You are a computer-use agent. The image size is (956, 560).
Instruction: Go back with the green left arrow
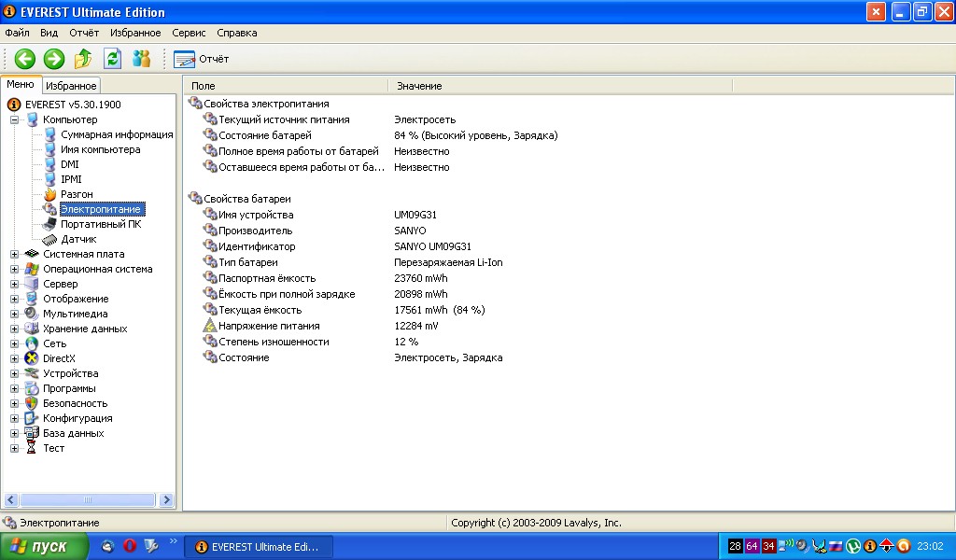[x=25, y=59]
